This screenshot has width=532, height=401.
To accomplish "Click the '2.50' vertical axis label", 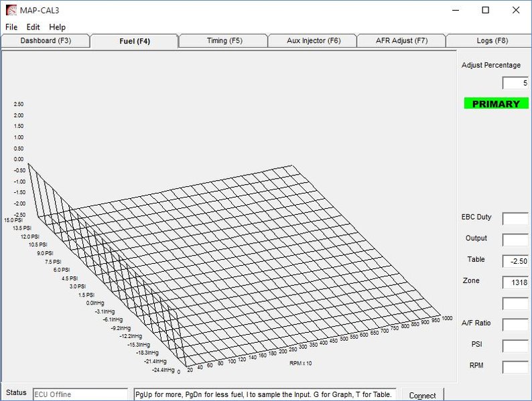I will tap(19, 104).
